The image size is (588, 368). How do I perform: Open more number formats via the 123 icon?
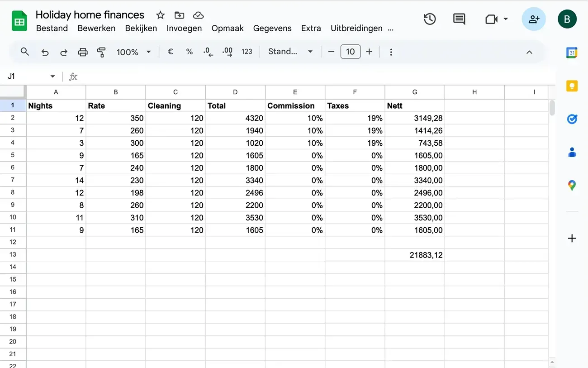(247, 52)
